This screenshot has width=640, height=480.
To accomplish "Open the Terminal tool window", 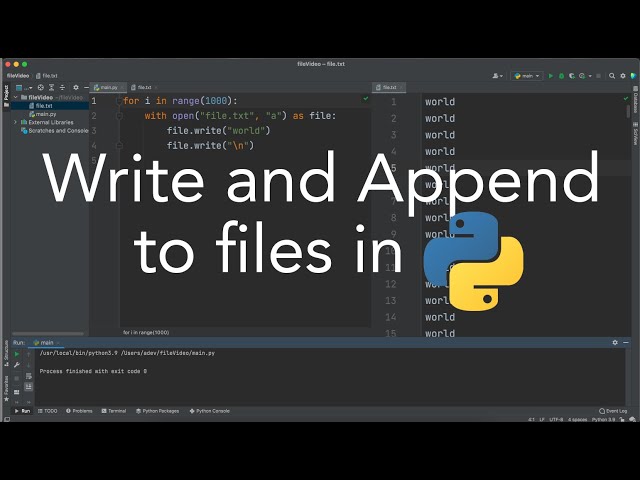I will click(114, 411).
